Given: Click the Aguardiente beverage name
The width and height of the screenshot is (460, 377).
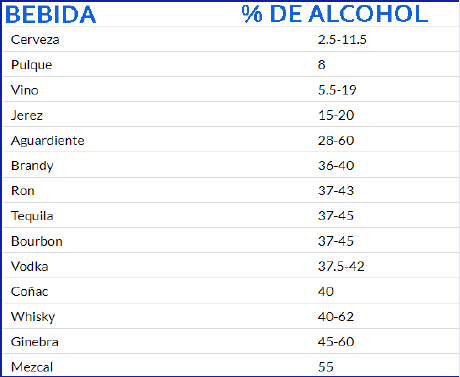Looking at the screenshot, I should point(48,141).
